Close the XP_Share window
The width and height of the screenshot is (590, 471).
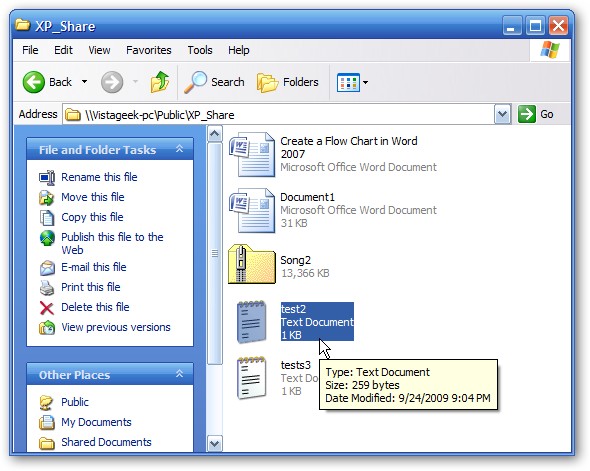click(558, 26)
